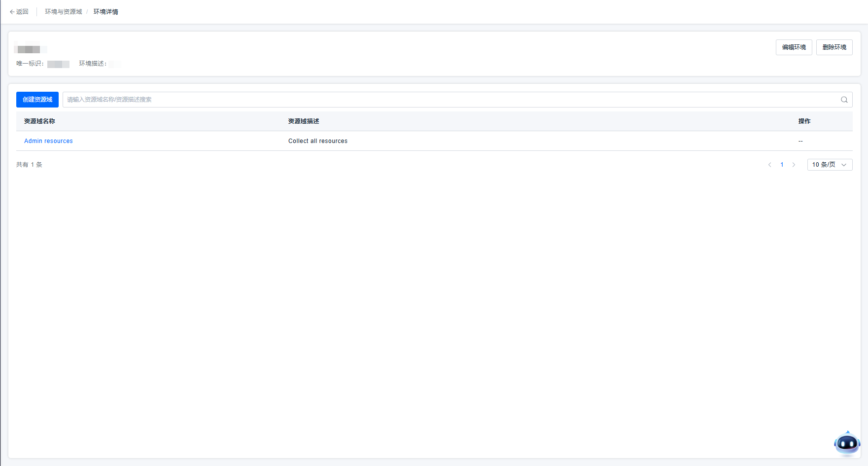Screen dimensions: 868x466
Task: Expand the 10 条/页 page size dropdown
Action: (x=830, y=165)
